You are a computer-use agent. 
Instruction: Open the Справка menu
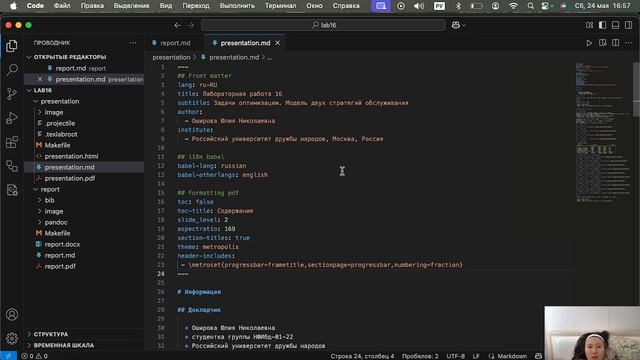[346, 6]
